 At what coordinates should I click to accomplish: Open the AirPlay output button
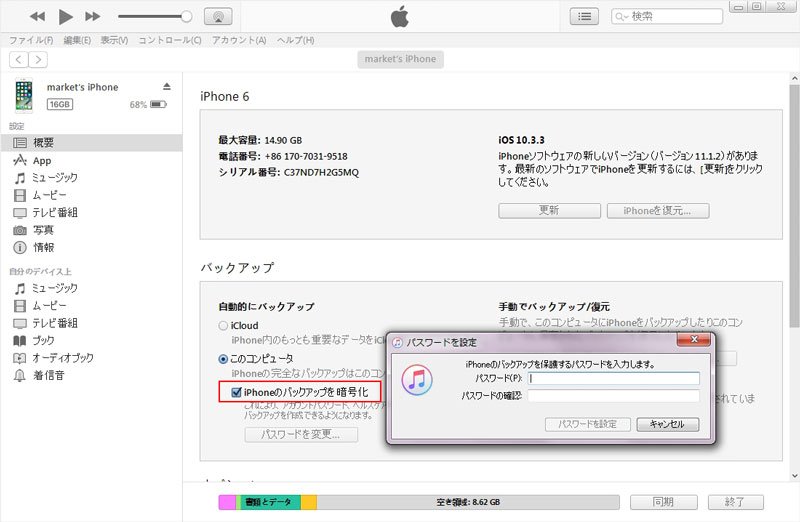[218, 17]
